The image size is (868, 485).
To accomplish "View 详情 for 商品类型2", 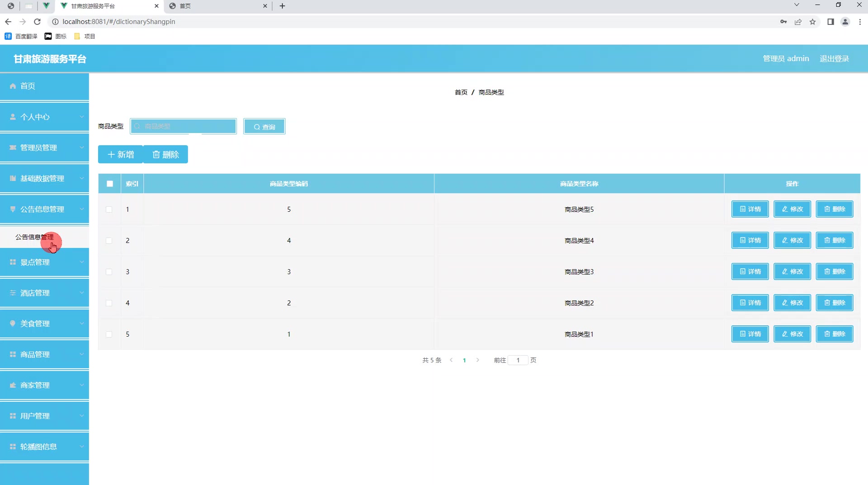I will tap(750, 303).
